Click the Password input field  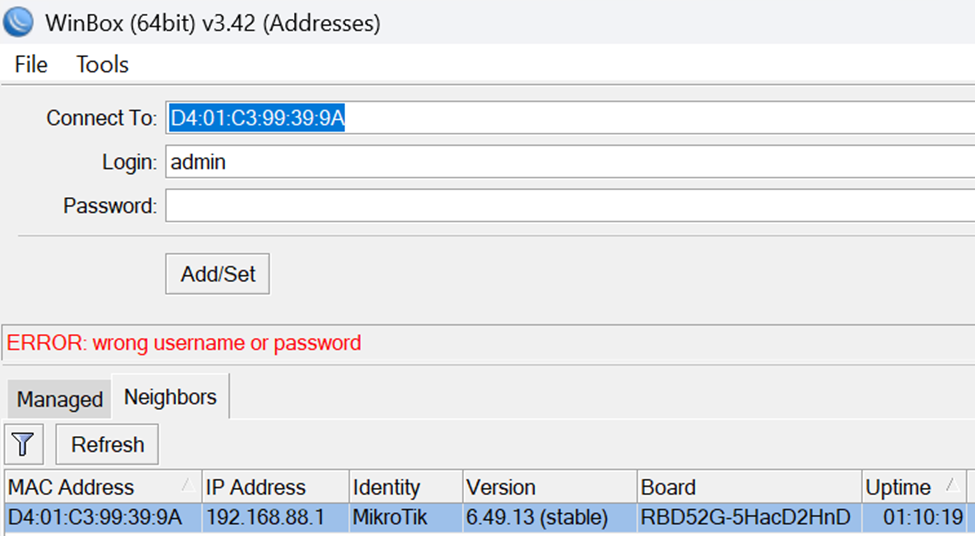pos(570,206)
